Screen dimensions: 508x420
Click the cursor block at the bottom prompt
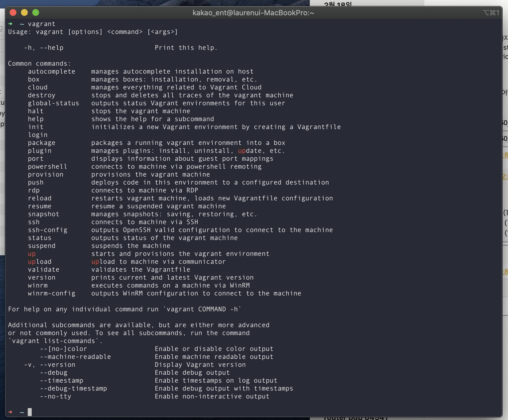[30, 412]
